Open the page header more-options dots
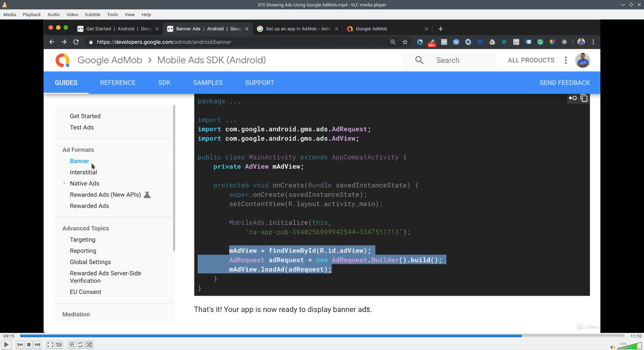This screenshot has width=644, height=350. pyautogui.click(x=566, y=60)
